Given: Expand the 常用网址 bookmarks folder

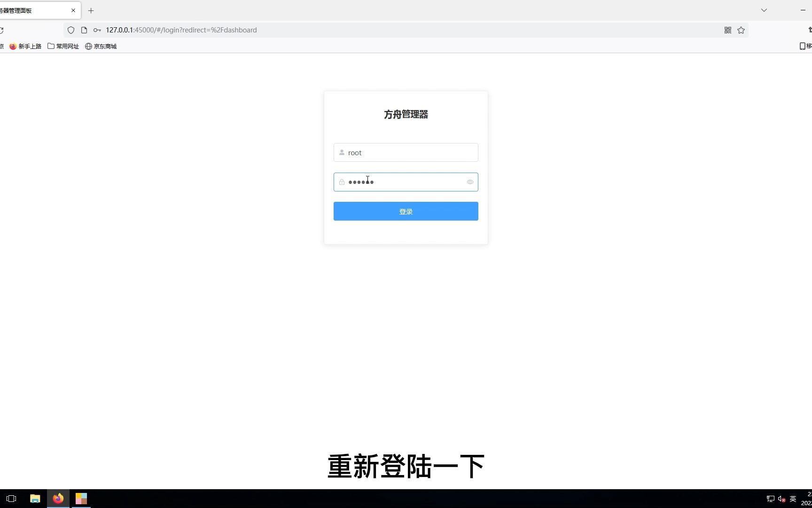Looking at the screenshot, I should 67,46.
